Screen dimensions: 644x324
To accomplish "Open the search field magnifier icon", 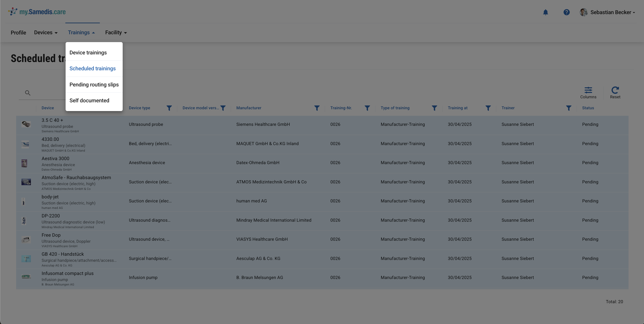I will coord(28,92).
